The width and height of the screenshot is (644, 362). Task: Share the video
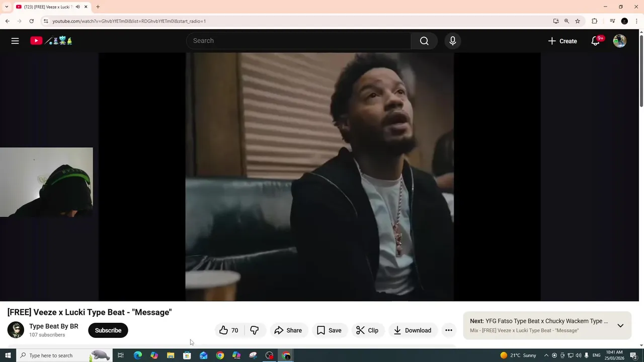(x=288, y=330)
